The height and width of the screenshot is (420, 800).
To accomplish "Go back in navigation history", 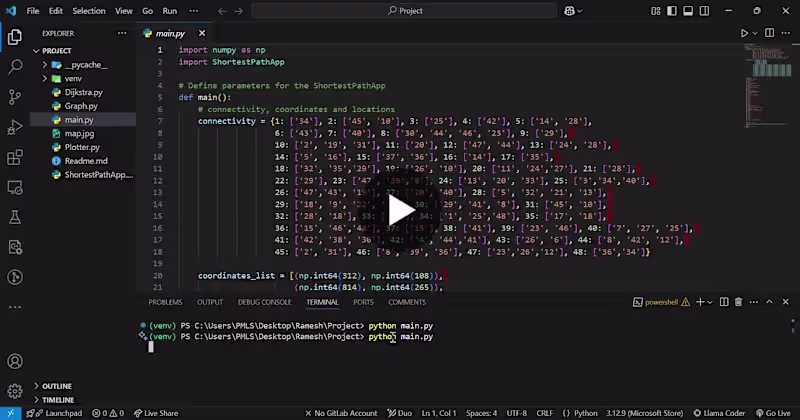I will tap(222, 11).
